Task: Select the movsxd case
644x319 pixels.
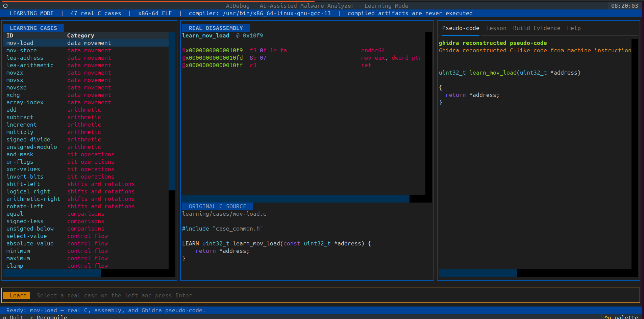Action: coord(86,87)
